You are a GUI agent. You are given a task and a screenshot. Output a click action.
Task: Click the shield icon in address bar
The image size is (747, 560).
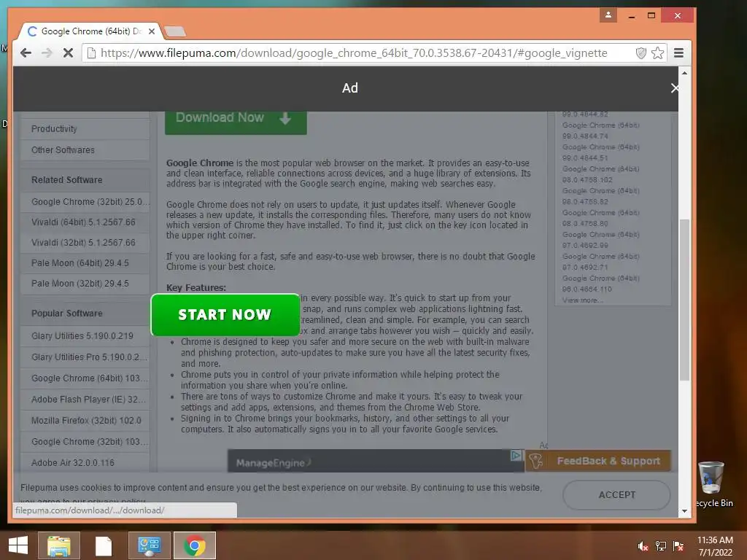(x=641, y=52)
